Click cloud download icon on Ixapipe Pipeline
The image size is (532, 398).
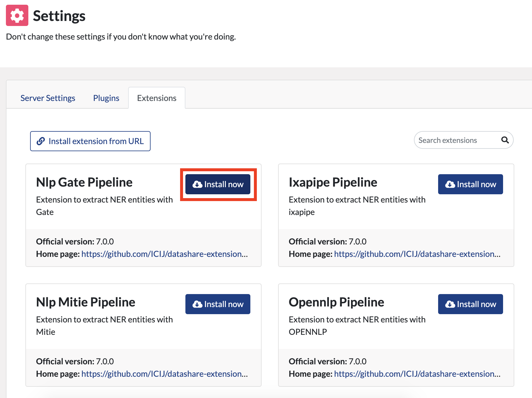pos(450,185)
